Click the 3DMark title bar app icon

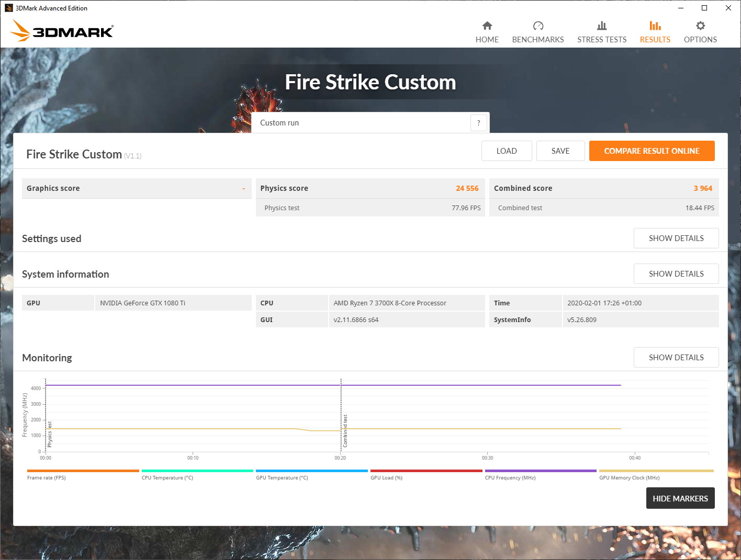tap(8, 8)
